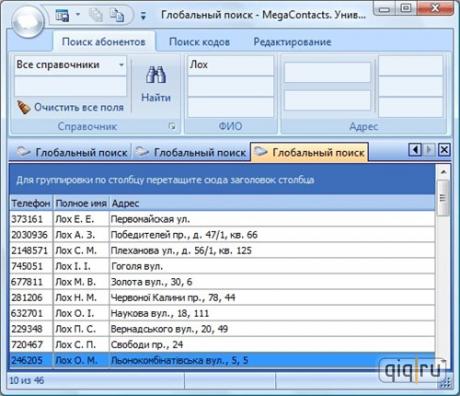Open the round application orb button

[x=27, y=21]
